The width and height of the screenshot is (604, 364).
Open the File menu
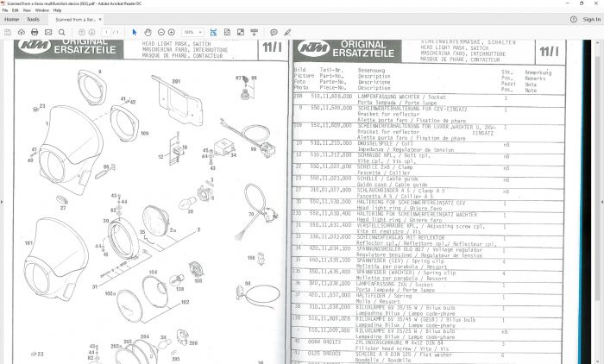(5, 10)
